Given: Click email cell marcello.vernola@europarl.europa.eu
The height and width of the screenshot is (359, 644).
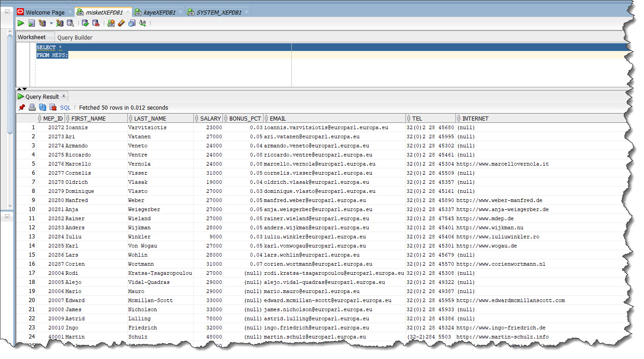Looking at the screenshot, I should [334, 164].
